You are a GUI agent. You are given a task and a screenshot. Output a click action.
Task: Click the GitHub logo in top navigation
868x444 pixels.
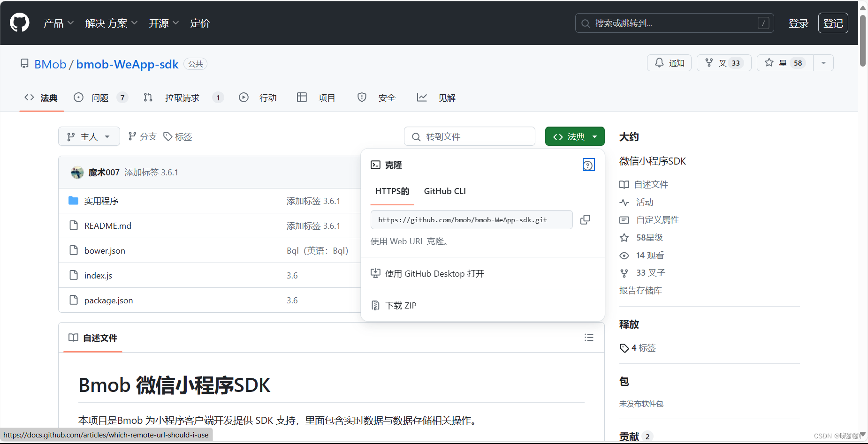(x=19, y=22)
